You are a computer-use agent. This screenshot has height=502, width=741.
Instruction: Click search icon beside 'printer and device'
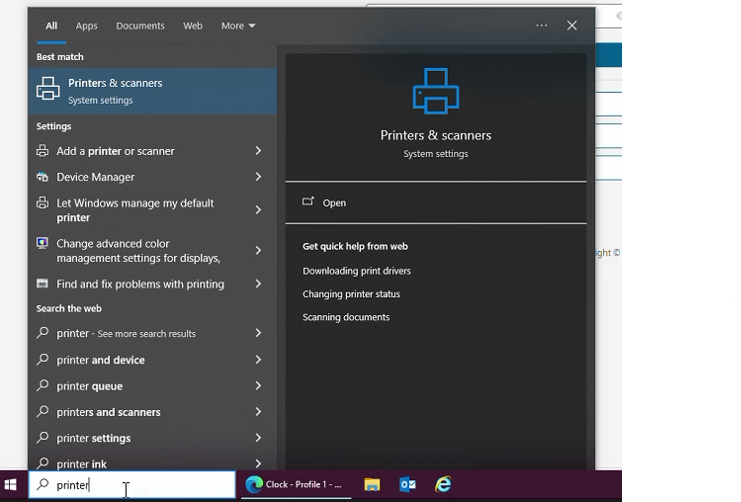click(x=43, y=359)
